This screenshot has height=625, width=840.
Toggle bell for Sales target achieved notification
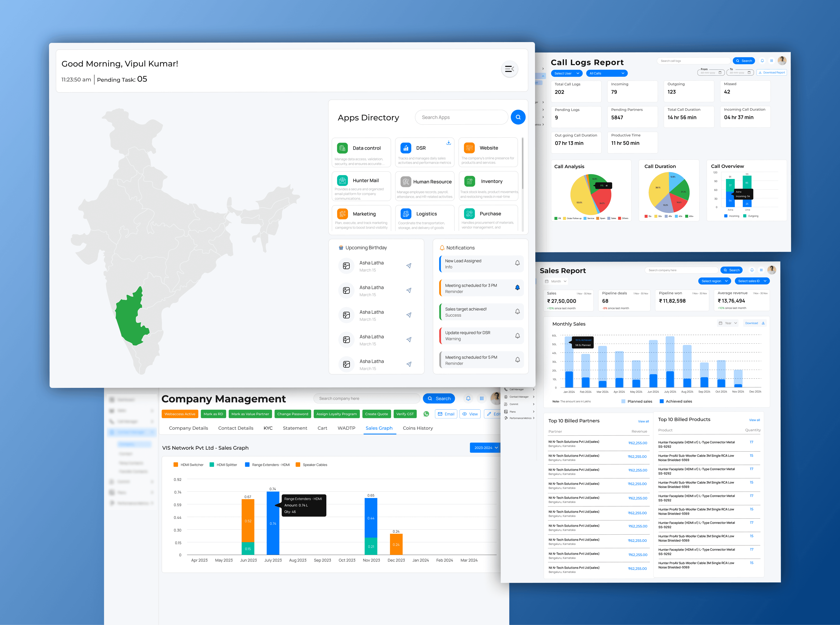[517, 311]
